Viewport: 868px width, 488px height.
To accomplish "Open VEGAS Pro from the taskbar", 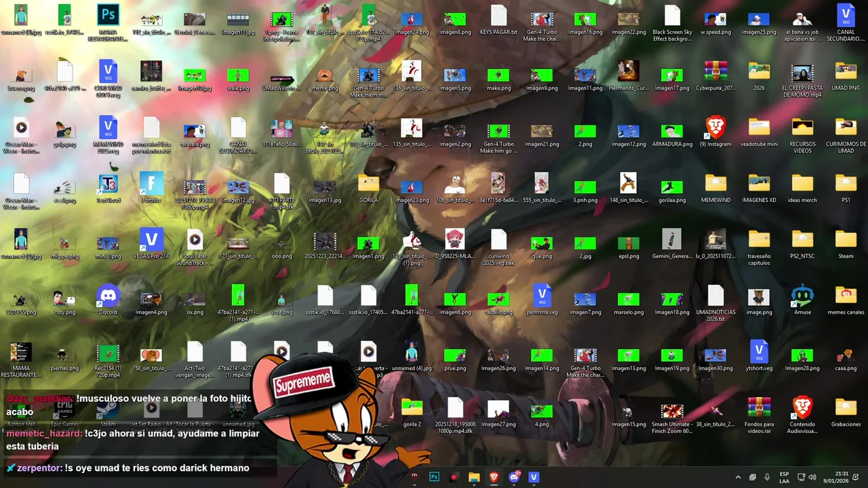I will click(534, 477).
